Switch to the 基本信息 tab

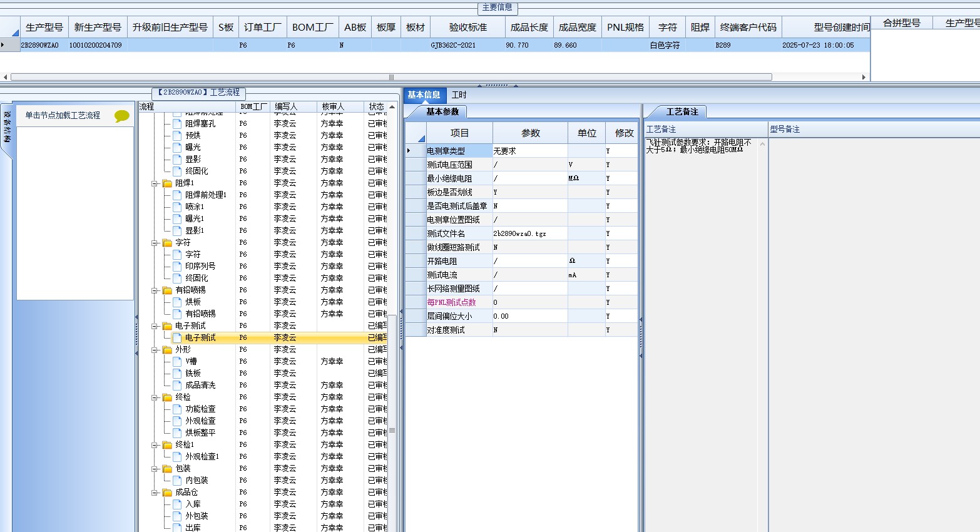point(424,95)
